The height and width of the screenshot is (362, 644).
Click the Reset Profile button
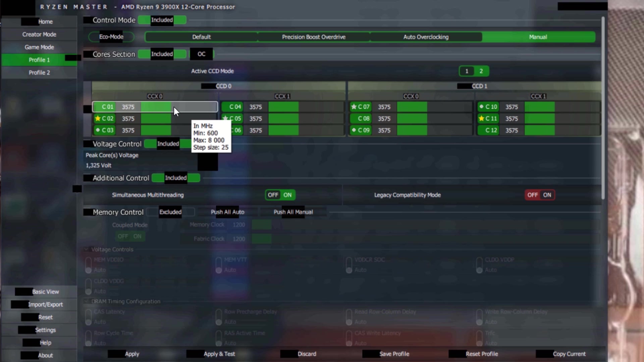coord(474,354)
